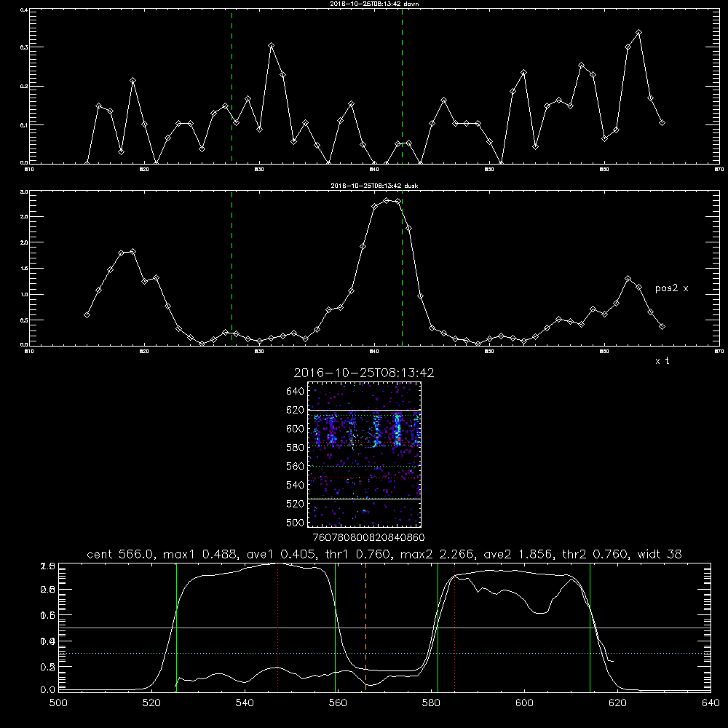Click the "1.0" y-axis label of dusk plot
Screen dimensions: 728x728
pos(24,295)
